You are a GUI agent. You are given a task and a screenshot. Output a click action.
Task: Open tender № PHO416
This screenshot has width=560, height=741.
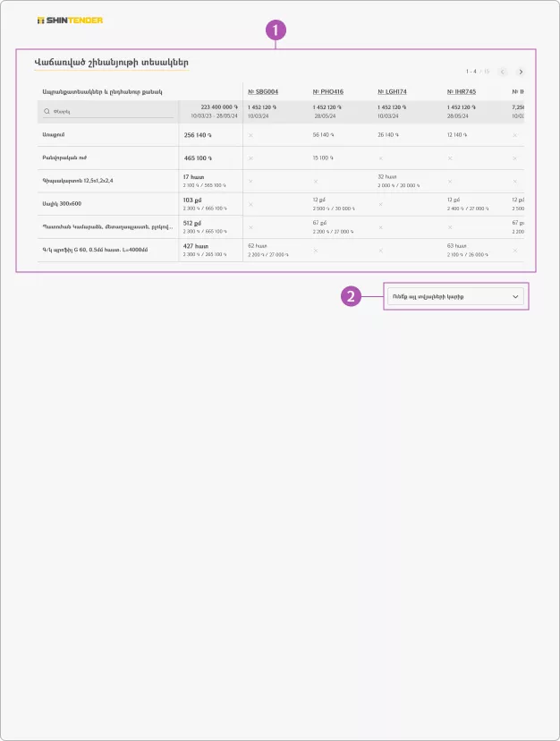pos(328,91)
